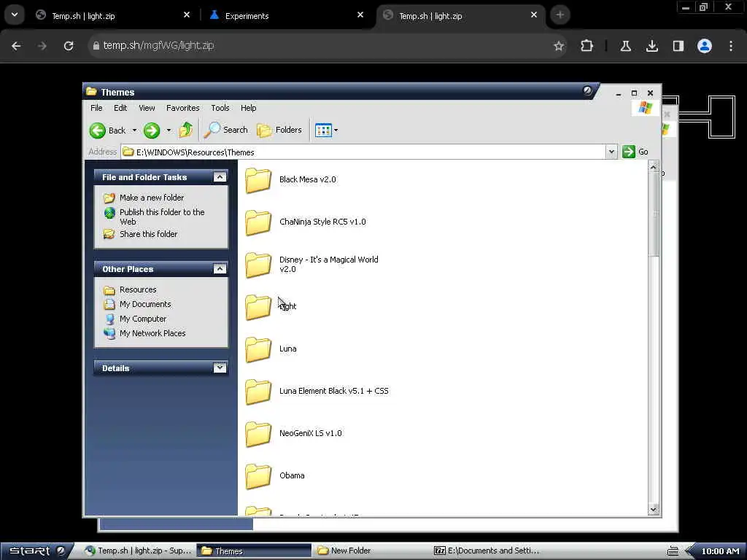Select Disney - It's a Magical World folder icon
The width and height of the screenshot is (747, 560).
(258, 265)
